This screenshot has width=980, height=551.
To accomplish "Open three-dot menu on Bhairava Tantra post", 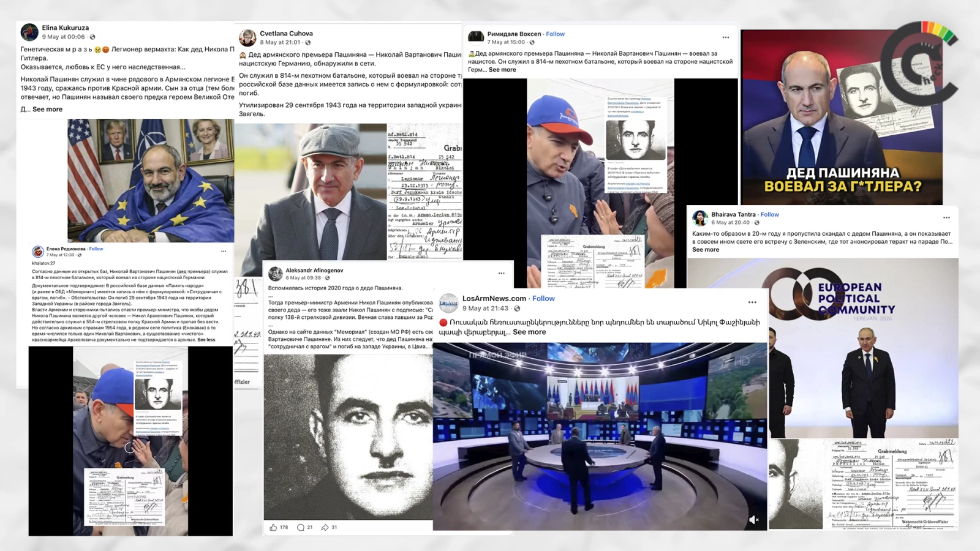I will [x=946, y=217].
